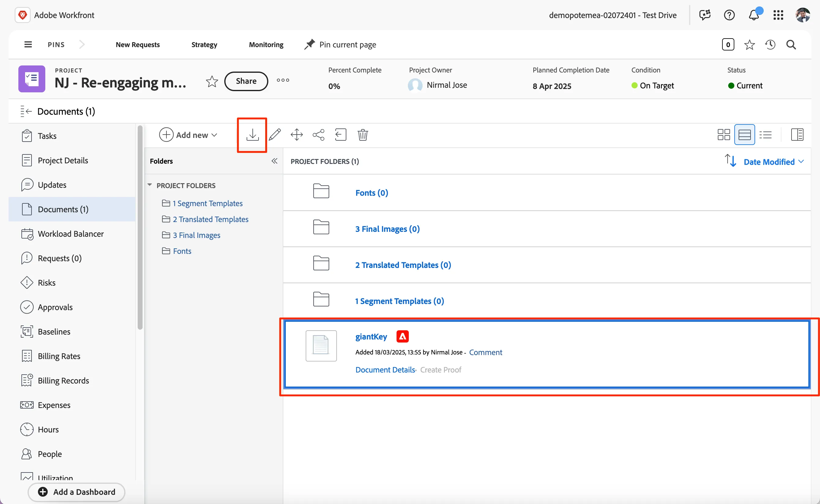Viewport: 820px width, 504px height.
Task: Switch to thumbnail grid view
Action: [x=724, y=135]
